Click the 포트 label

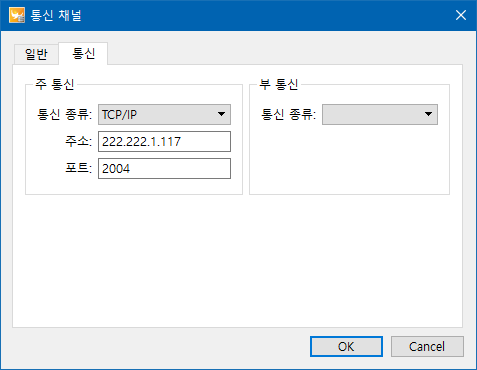pyautogui.click(x=78, y=168)
